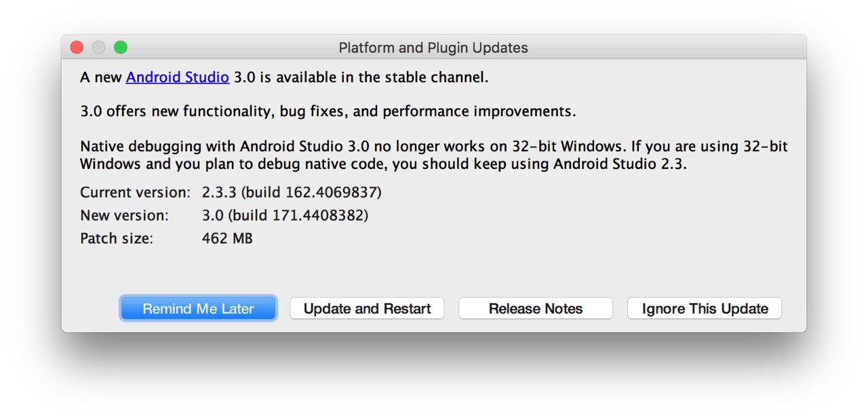Image resolution: width=868 pixels, height=420 pixels.
Task: Click the 'A new' text before the link
Action: (101, 77)
